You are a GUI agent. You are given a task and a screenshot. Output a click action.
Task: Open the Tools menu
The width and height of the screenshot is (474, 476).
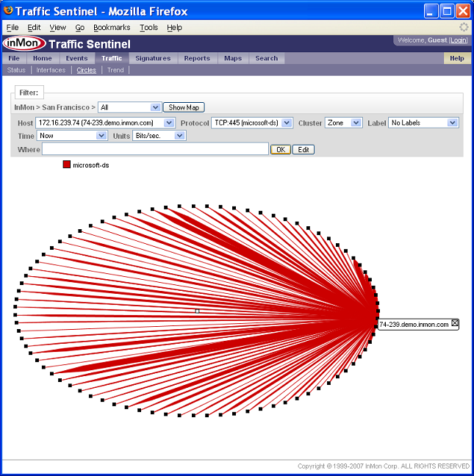point(148,27)
